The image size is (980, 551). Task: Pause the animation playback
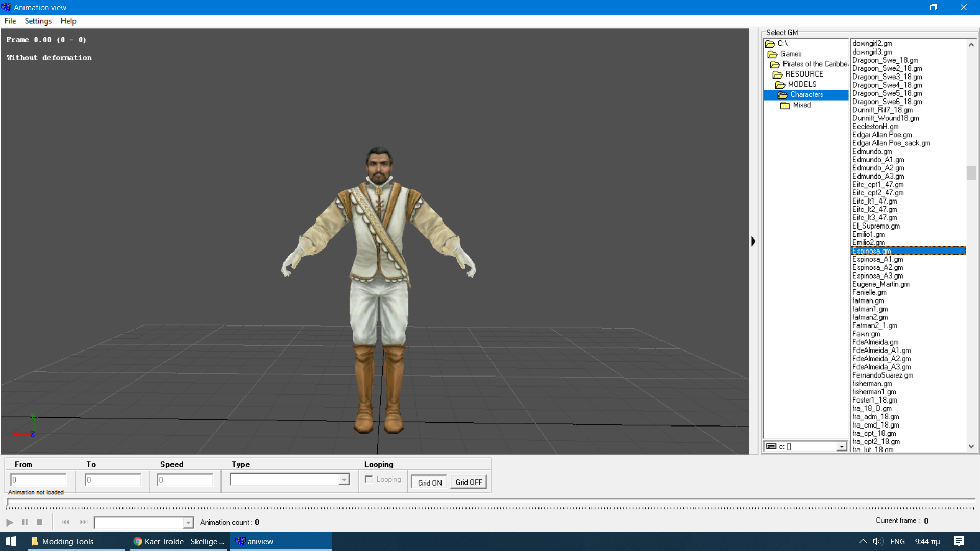pos(24,522)
